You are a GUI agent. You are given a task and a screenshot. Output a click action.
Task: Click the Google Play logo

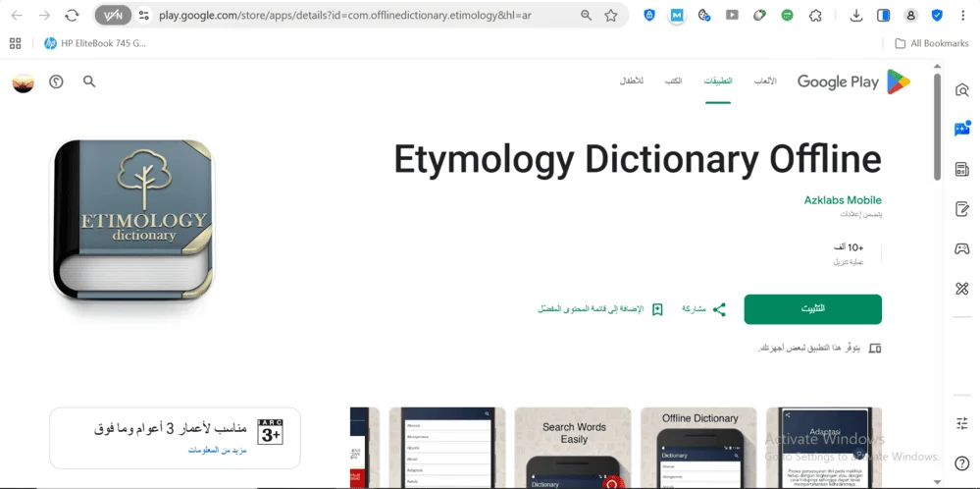[x=853, y=81]
